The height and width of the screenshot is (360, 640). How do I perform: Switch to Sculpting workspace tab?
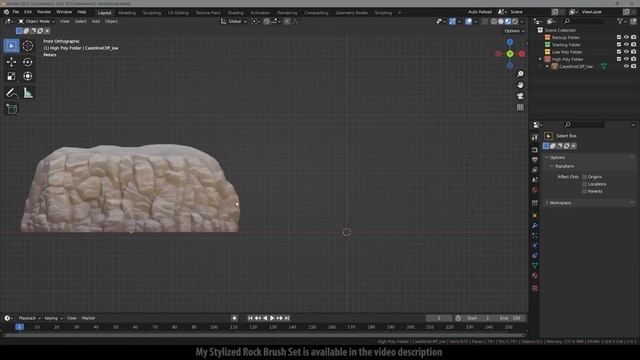pos(152,13)
